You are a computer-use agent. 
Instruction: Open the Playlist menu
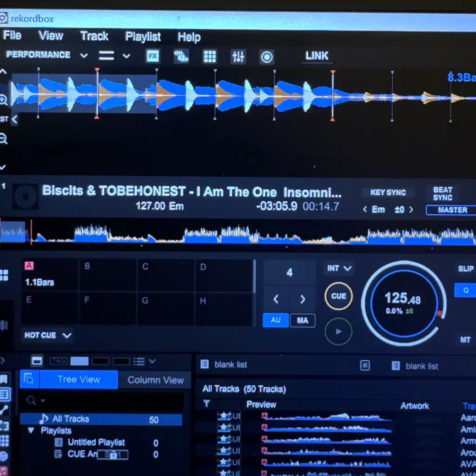[143, 37]
